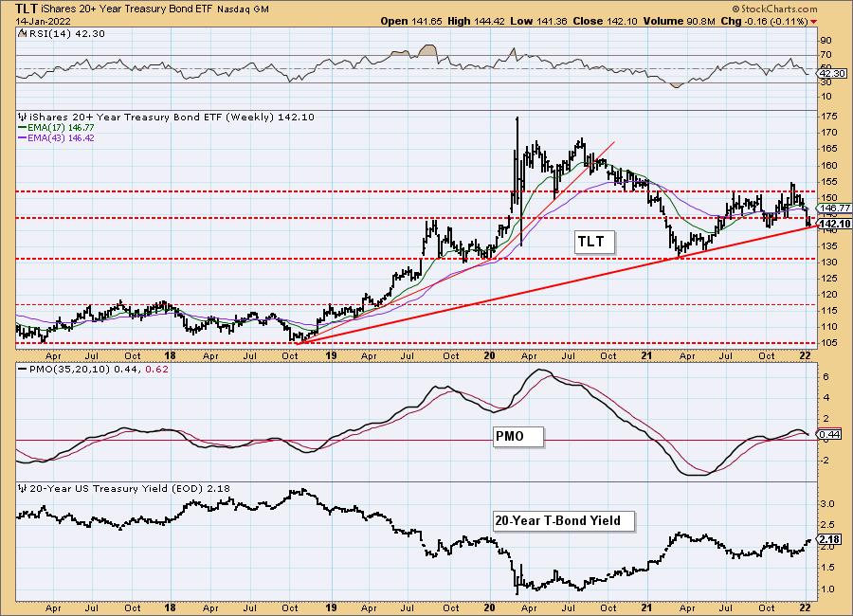Click the purple EMA(43) legend line swatch
853x616 pixels.
click(23, 137)
